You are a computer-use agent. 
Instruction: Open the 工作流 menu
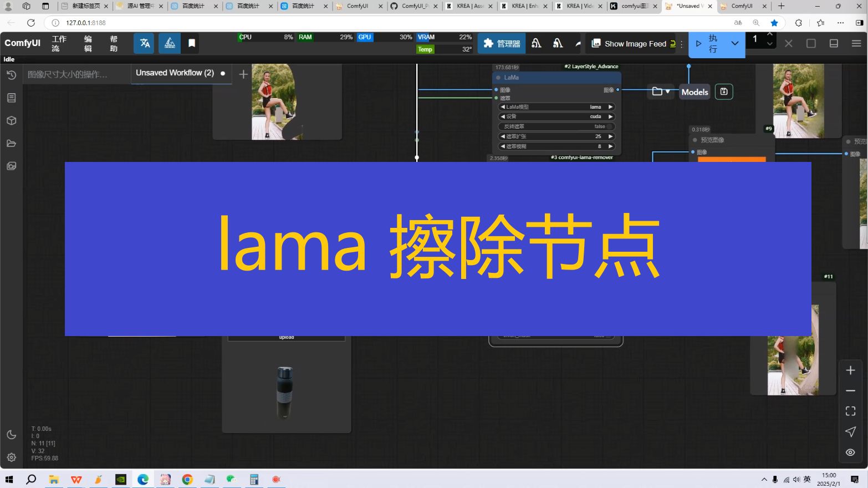[59, 43]
